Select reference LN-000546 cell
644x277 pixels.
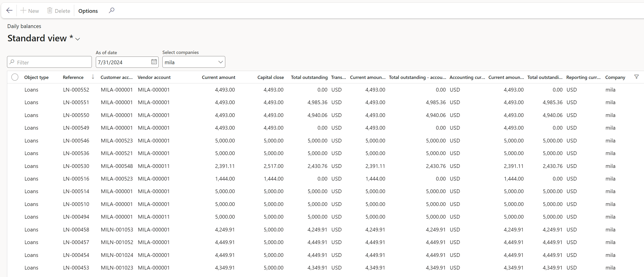point(76,141)
